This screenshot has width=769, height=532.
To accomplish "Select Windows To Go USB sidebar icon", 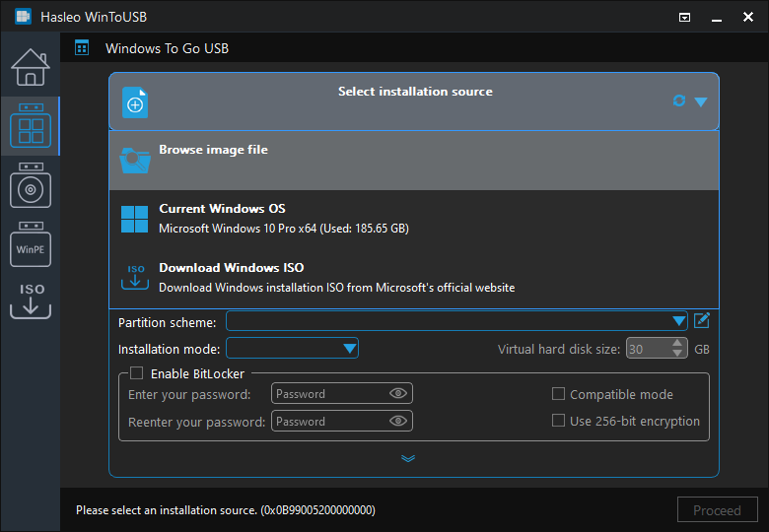I will (31, 125).
